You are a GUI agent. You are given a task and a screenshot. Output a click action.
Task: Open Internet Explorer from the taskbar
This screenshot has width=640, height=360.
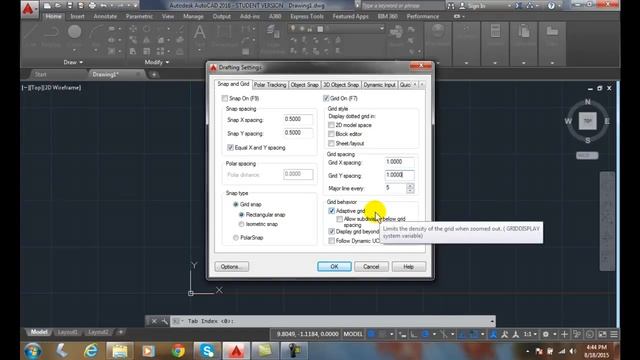click(91, 351)
